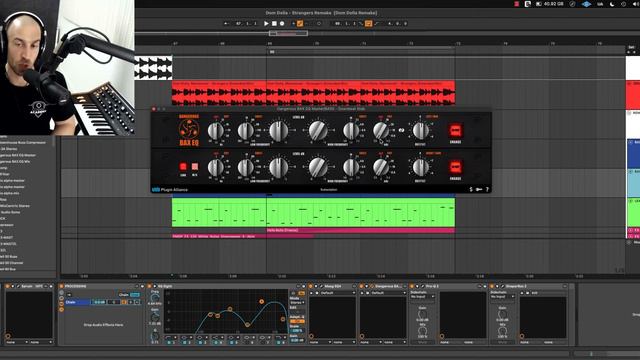
Task: Select the red audio clip in arranger
Action: [x=313, y=93]
